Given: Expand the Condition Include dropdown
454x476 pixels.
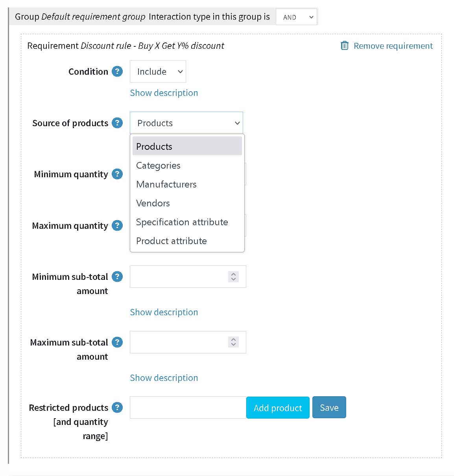Looking at the screenshot, I should (x=158, y=72).
